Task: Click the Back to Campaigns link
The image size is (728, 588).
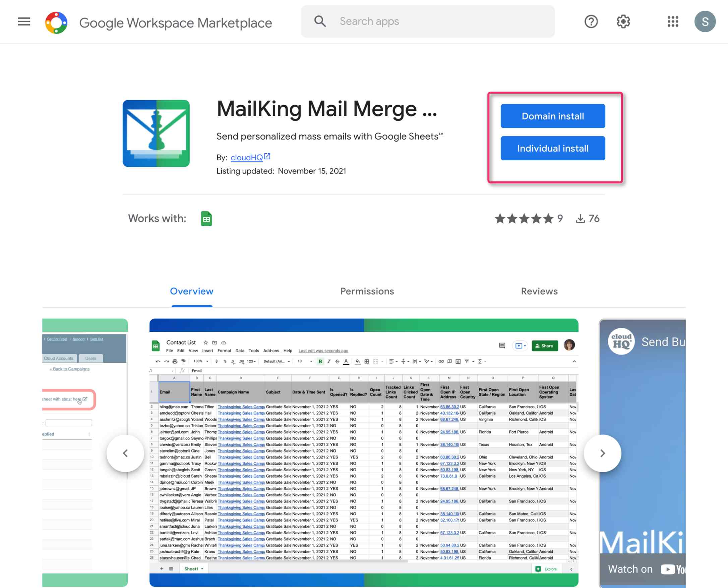Action: pos(69,369)
